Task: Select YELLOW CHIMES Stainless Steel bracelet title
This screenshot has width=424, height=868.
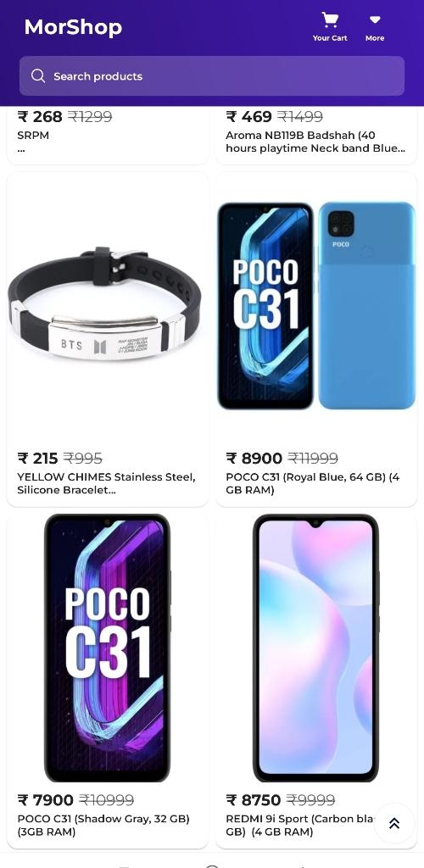Action: click(x=106, y=483)
